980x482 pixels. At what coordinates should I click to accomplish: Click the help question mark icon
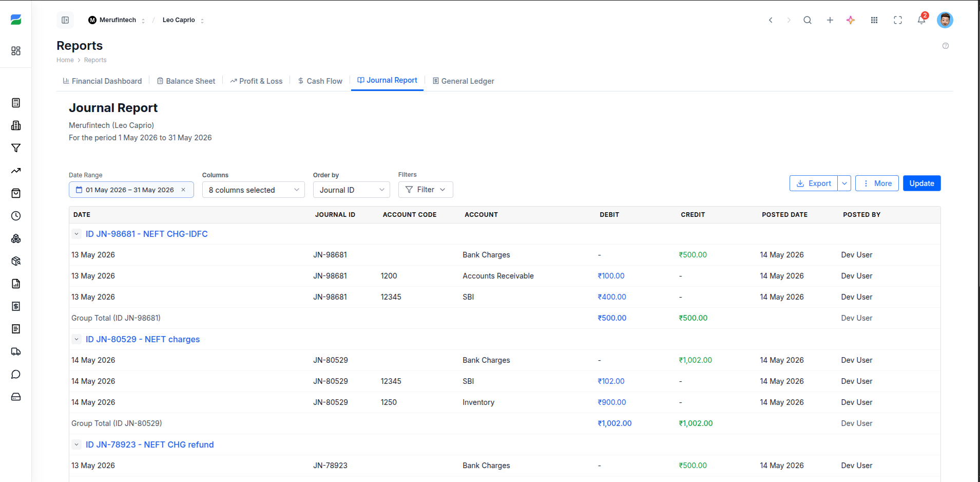[946, 46]
